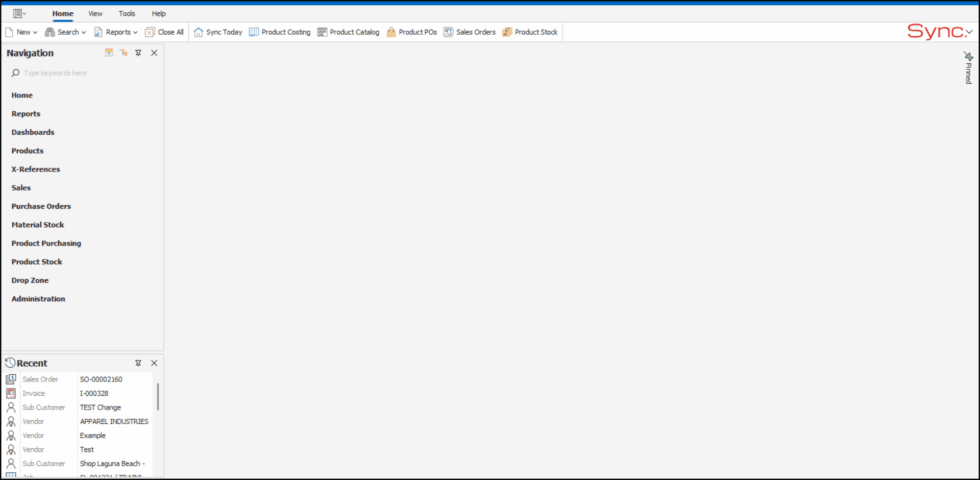This screenshot has height=480, width=980.
Task: Expand the Sync logo dropdown arrow
Action: (969, 32)
